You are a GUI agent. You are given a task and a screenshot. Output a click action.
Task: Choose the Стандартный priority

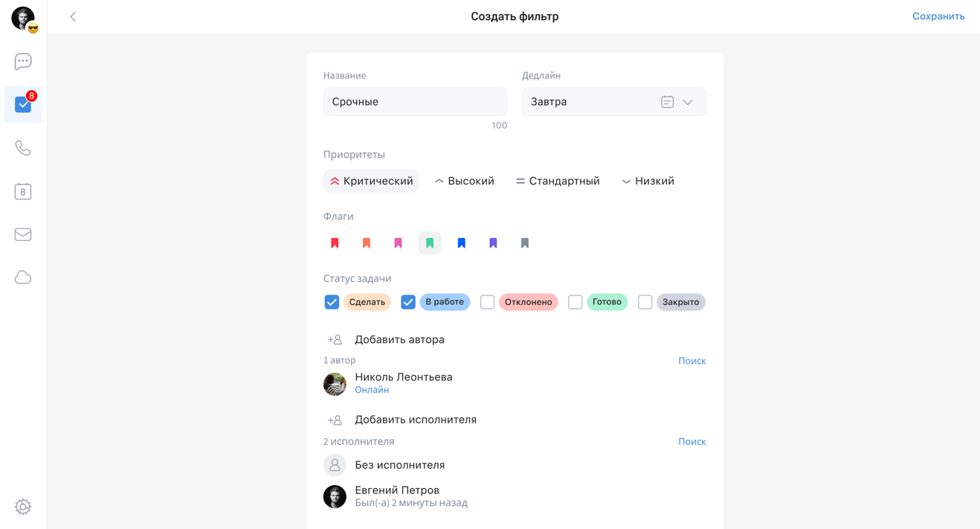pyautogui.click(x=558, y=181)
